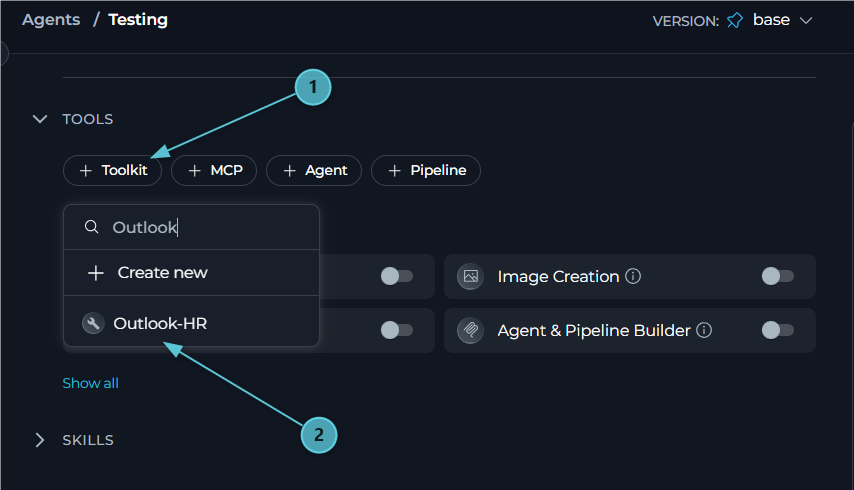Open the info tooltip for Image Creation
Viewport: 854px width, 490px height.
click(x=633, y=276)
